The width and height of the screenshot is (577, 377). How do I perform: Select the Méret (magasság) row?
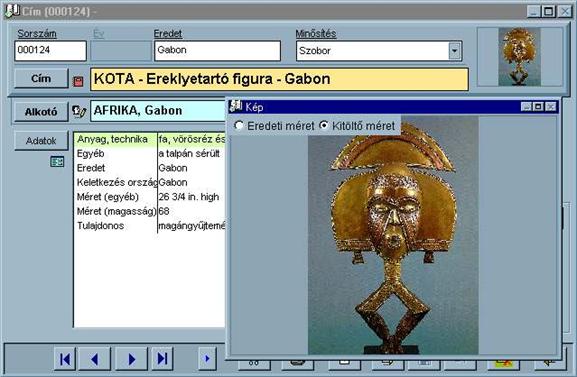149,211
